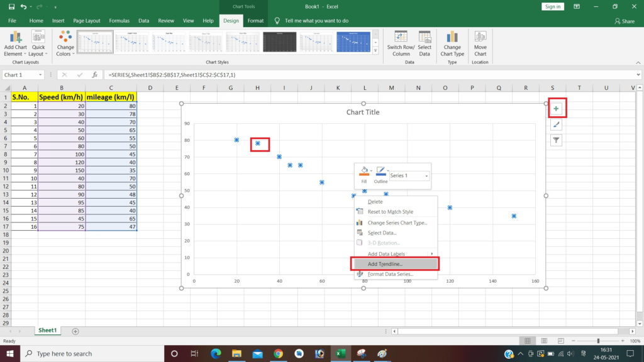
Task: Select the first chart style thumbnail
Action: (x=95, y=42)
